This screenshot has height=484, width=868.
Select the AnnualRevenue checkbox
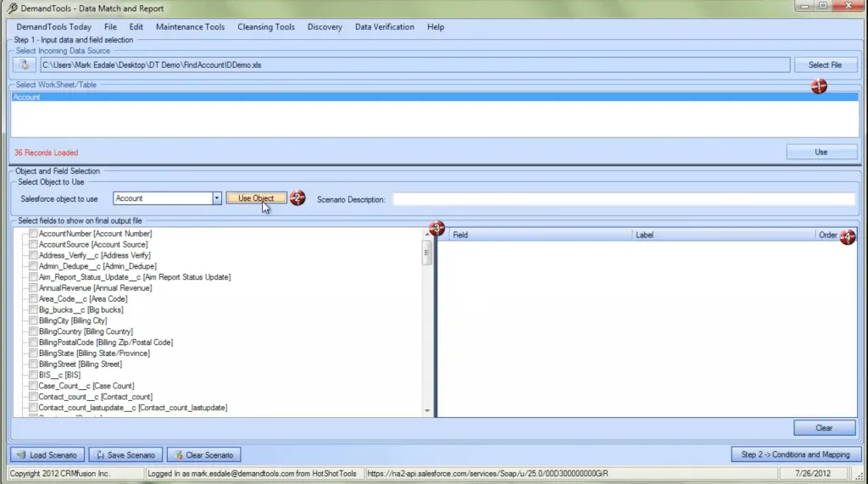point(33,288)
